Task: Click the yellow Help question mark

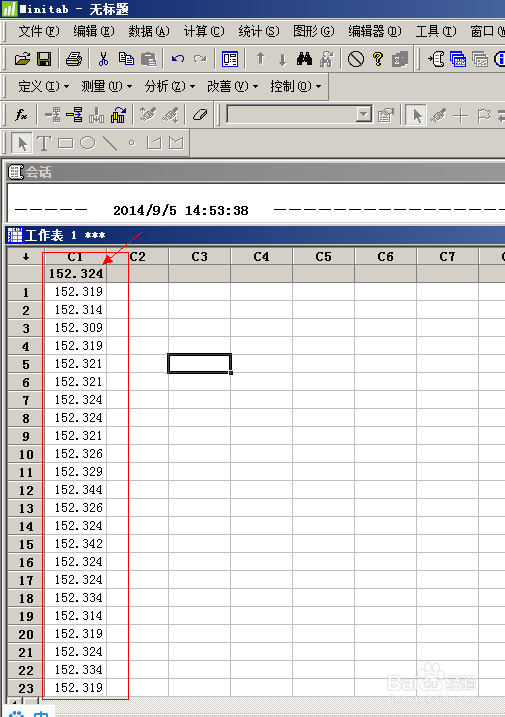Action: click(x=378, y=59)
